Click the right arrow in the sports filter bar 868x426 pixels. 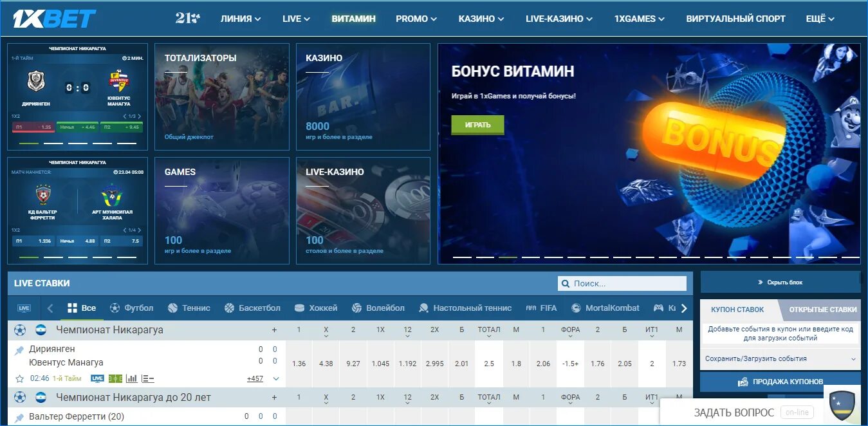click(x=684, y=308)
